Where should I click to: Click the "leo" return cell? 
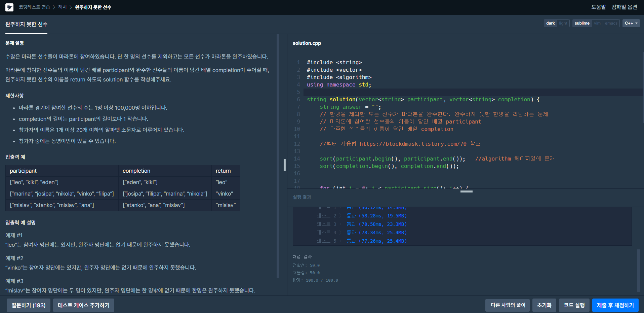[x=226, y=182]
